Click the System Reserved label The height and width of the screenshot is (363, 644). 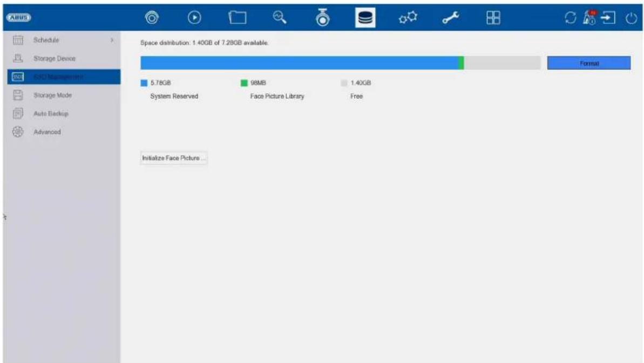pos(174,96)
